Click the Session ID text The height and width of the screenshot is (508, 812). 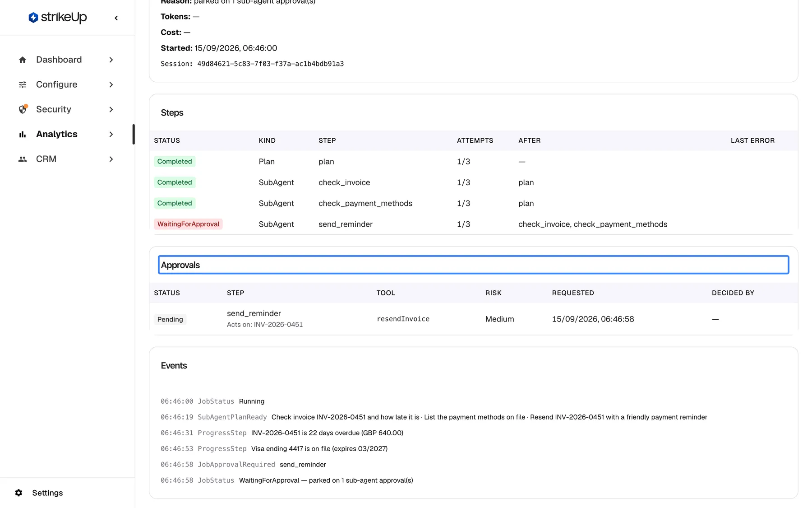[x=252, y=64]
